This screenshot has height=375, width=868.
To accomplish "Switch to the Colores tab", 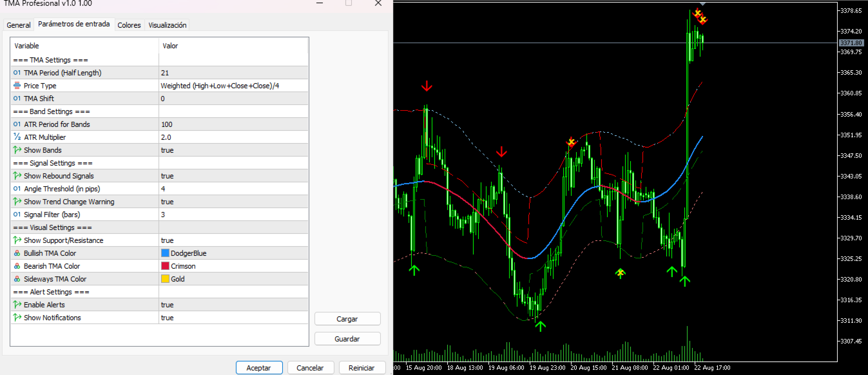I will coord(129,25).
